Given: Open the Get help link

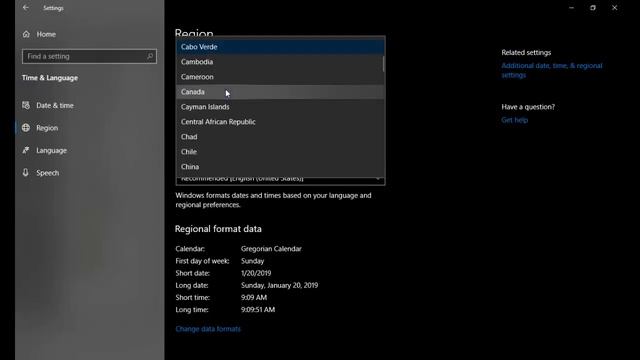Looking at the screenshot, I should pyautogui.click(x=514, y=120).
